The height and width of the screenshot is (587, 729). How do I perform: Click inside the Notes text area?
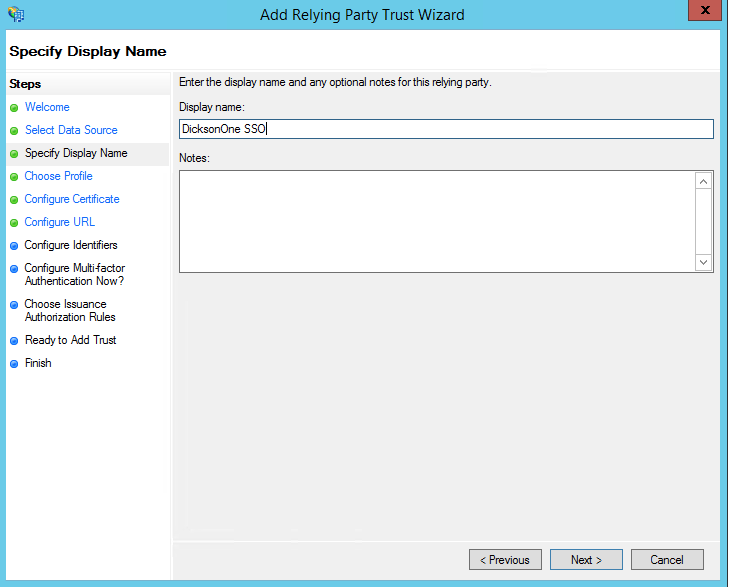437,221
